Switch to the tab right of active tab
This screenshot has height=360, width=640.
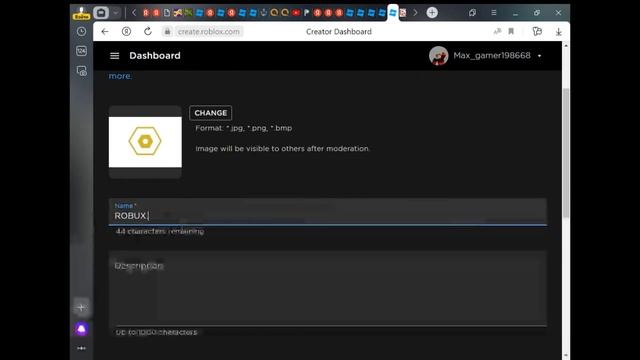pos(403,13)
